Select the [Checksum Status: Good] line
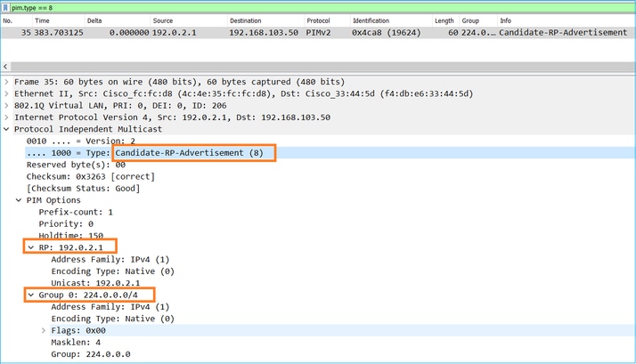The height and width of the screenshot is (364, 636). click(83, 188)
